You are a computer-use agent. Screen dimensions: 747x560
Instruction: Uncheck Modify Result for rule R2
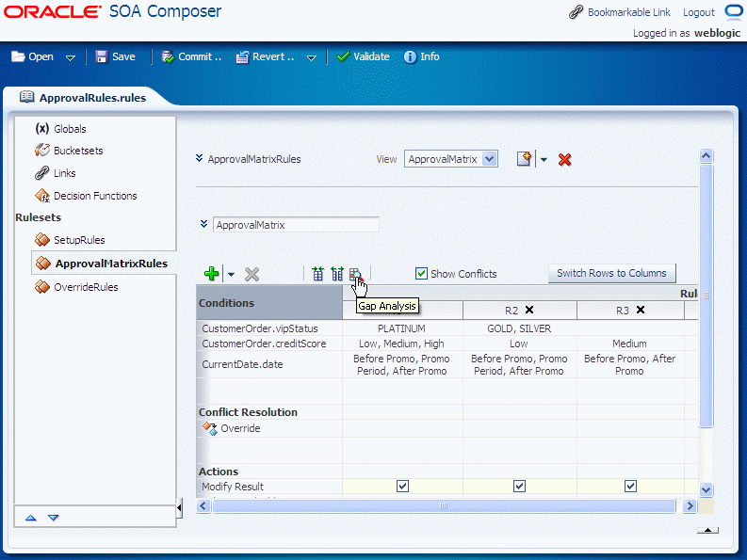(x=519, y=487)
